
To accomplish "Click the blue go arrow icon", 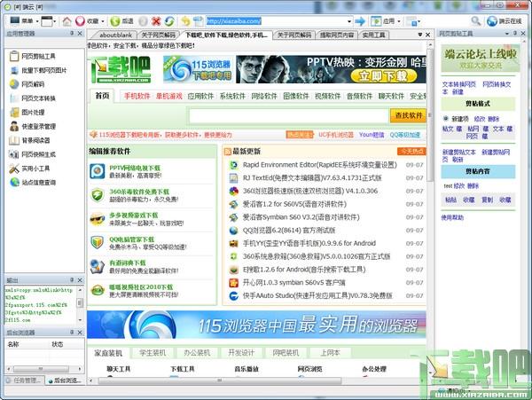I will 360,21.
